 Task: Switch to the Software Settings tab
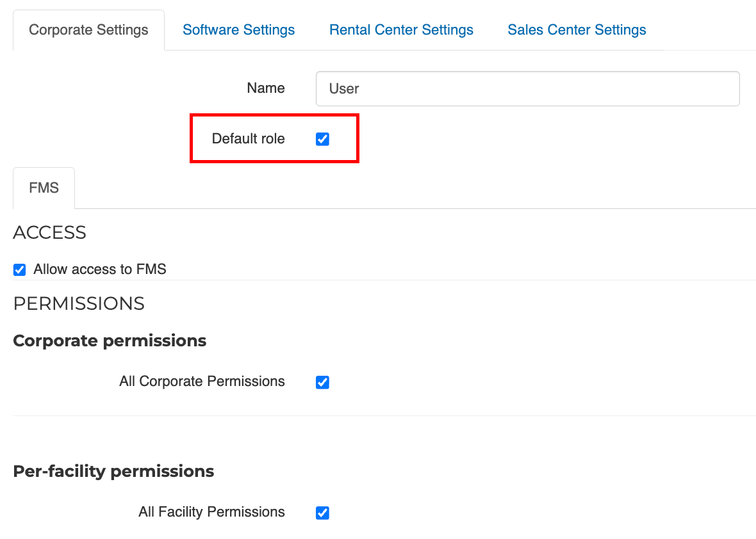click(x=238, y=30)
